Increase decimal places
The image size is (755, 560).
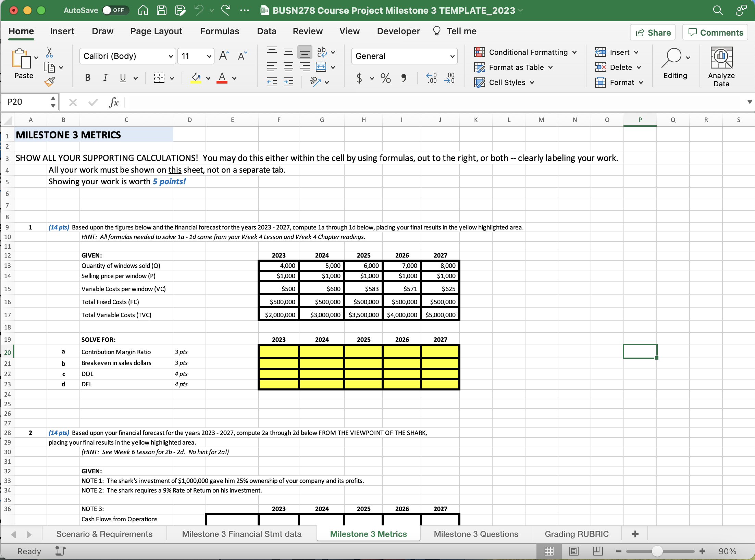(450, 78)
